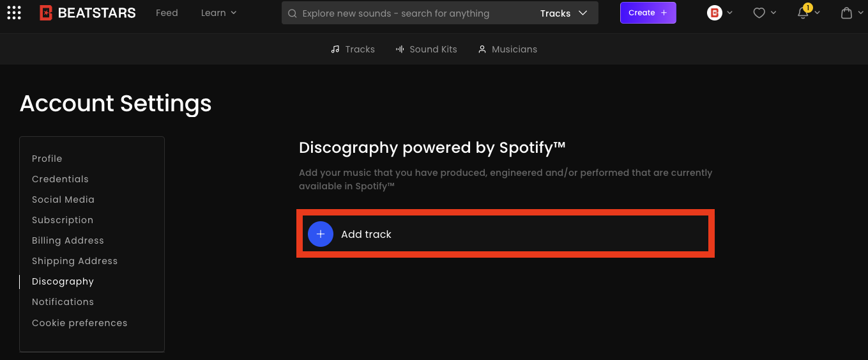Open the favorites heart icon
This screenshot has height=360, width=868.
[759, 13]
